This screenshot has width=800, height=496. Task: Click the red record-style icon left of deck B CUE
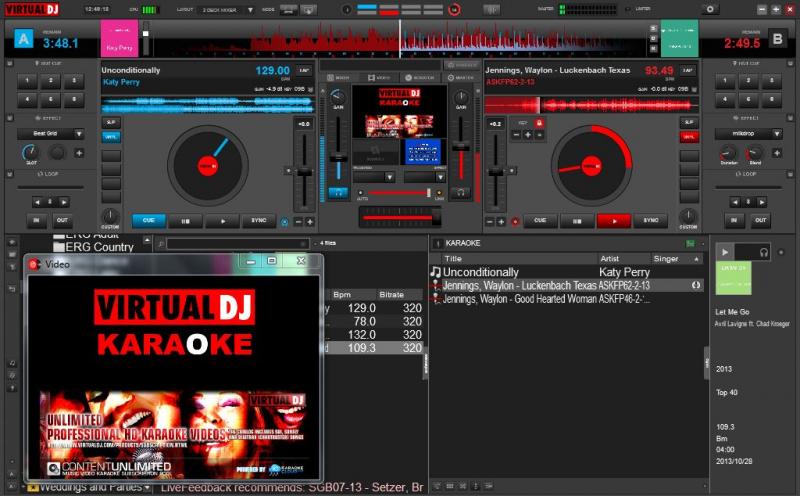coord(515,222)
